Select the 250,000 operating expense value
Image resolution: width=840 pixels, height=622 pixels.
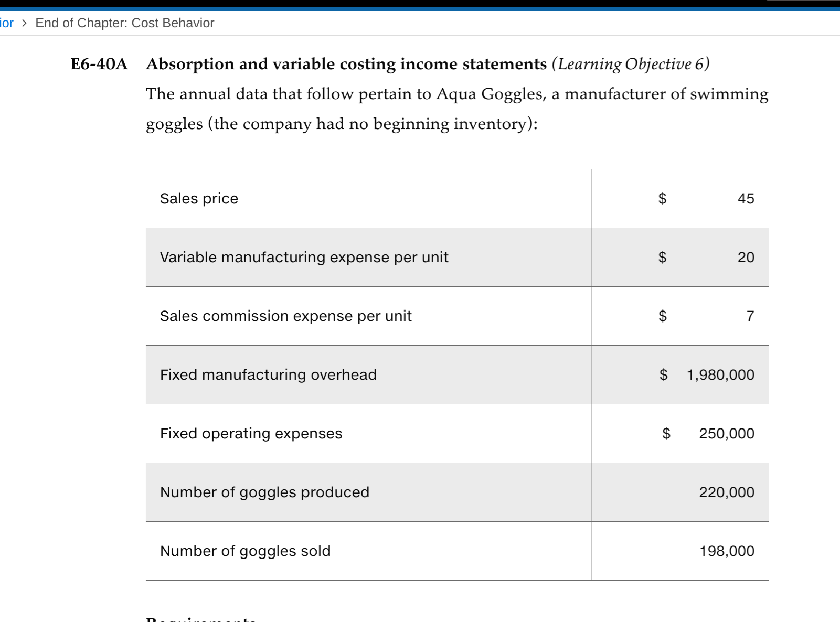pyautogui.click(x=726, y=433)
